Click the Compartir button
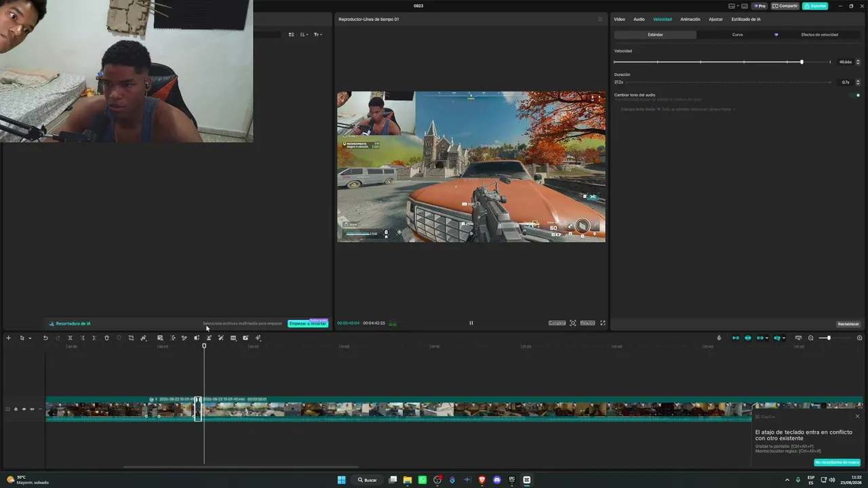This screenshot has height=488, width=868. (785, 6)
